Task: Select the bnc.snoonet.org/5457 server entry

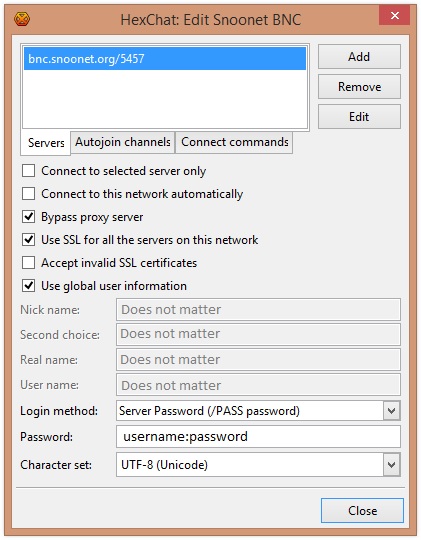Action: point(165,59)
